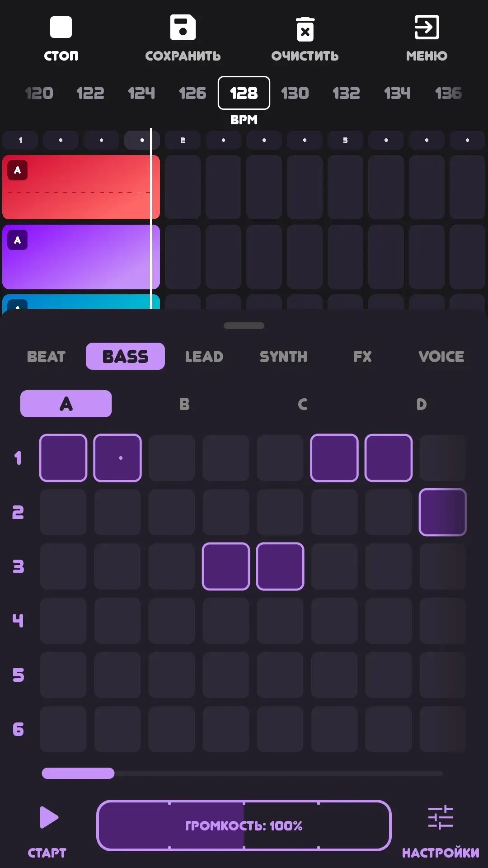Jump to timeline bar marker 2

pos(183,140)
